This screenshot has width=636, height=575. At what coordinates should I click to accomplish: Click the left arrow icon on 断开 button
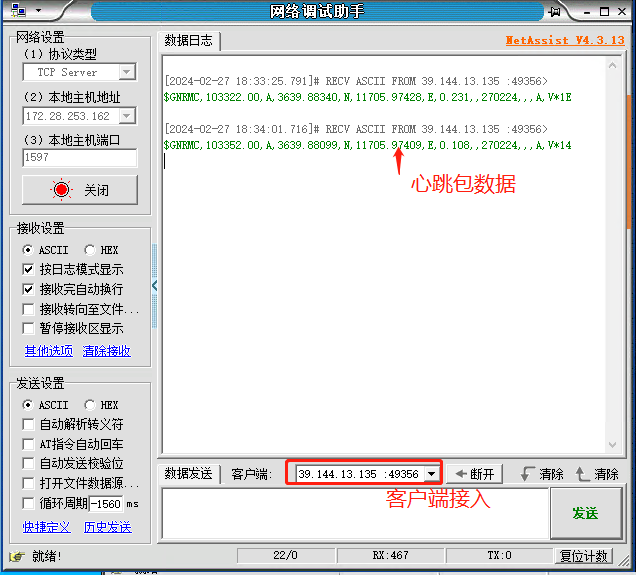(x=461, y=474)
